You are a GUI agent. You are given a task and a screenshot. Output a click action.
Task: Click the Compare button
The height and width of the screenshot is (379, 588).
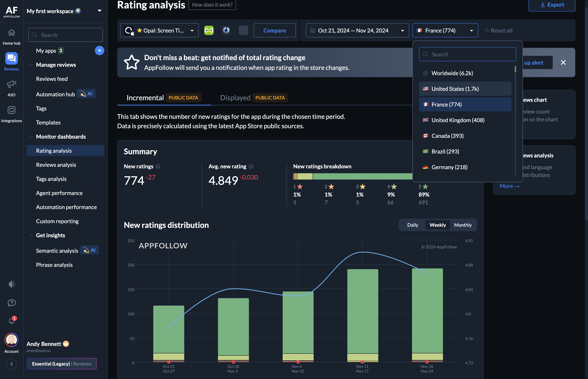[274, 30]
